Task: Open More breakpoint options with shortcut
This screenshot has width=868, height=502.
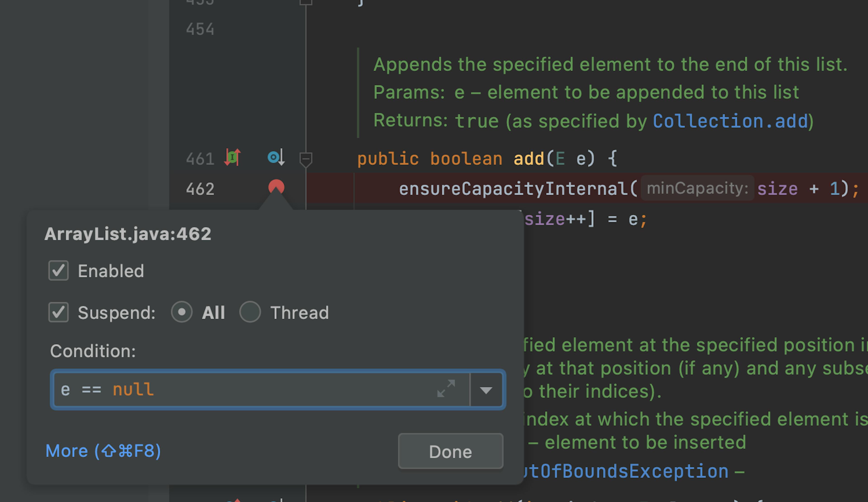Action: [x=103, y=451]
